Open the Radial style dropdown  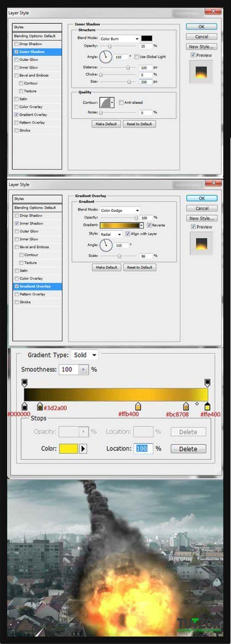click(x=111, y=234)
